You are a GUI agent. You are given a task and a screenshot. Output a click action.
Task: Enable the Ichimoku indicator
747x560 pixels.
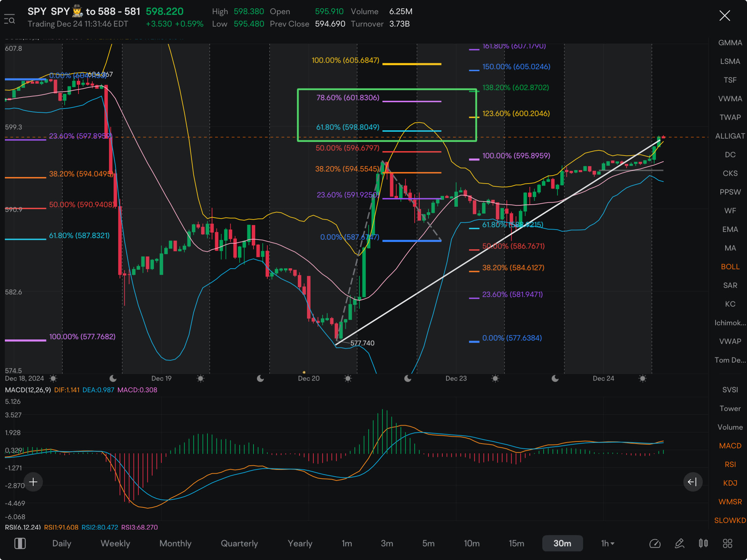(730, 323)
